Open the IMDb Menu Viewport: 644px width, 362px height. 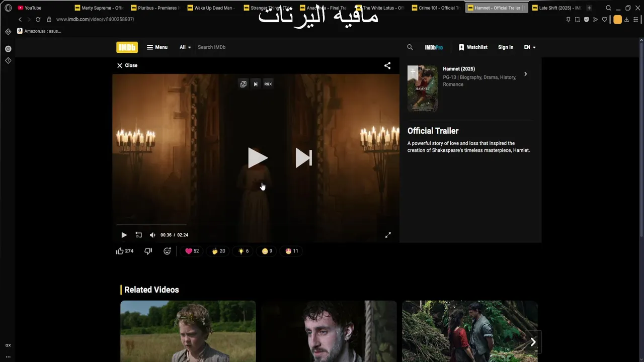tap(157, 47)
